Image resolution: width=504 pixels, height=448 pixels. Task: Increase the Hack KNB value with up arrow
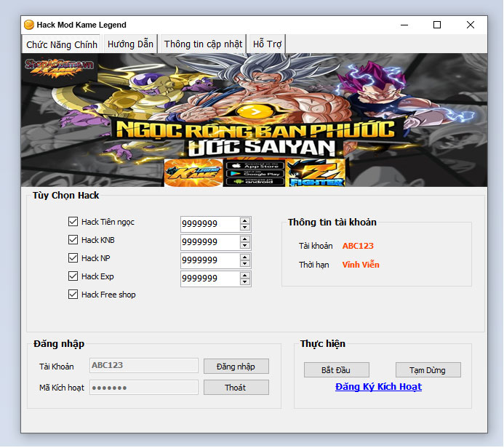tap(245, 239)
